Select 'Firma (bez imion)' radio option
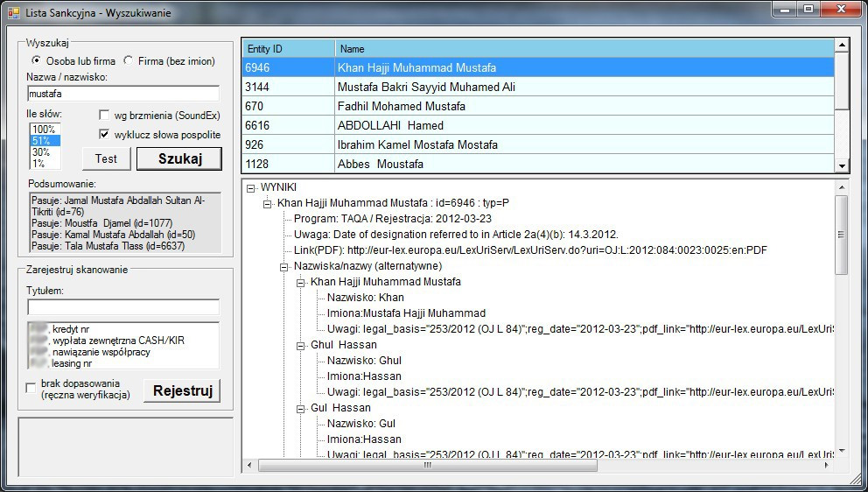This screenshot has width=868, height=492. (x=129, y=61)
